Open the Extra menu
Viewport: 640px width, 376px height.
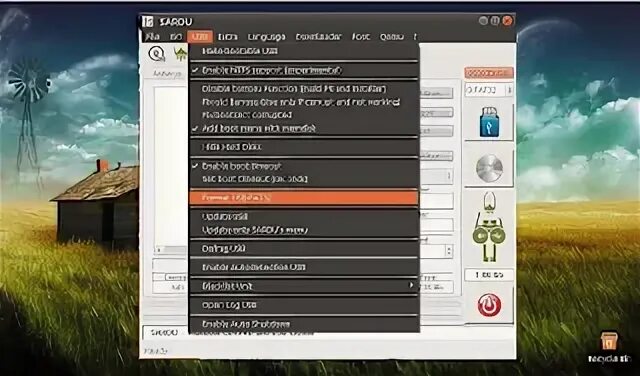coord(228,37)
